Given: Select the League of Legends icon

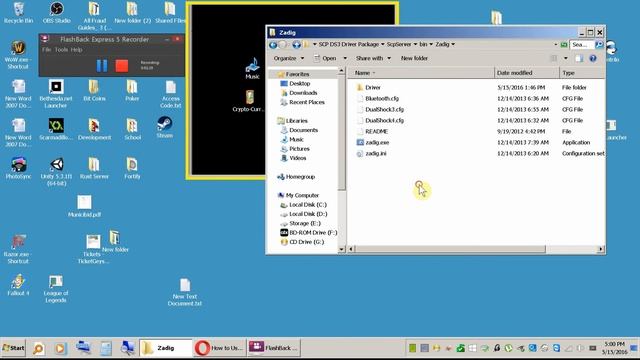Looking at the screenshot, I should coord(56,288).
